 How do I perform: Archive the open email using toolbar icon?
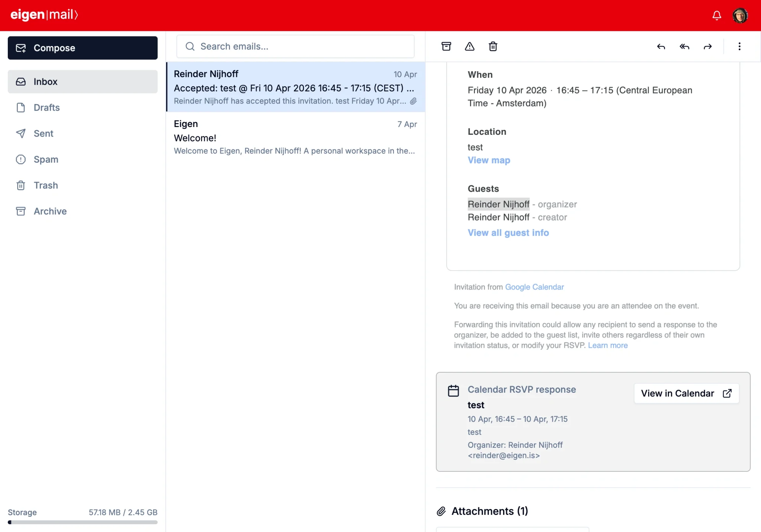point(446,46)
